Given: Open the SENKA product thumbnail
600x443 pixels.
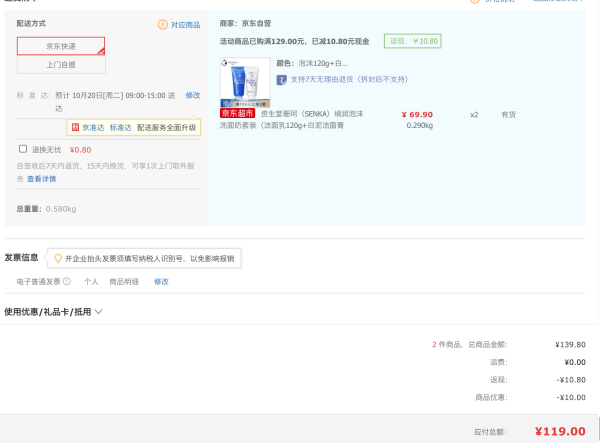Looking at the screenshot, I should tap(245, 82).
